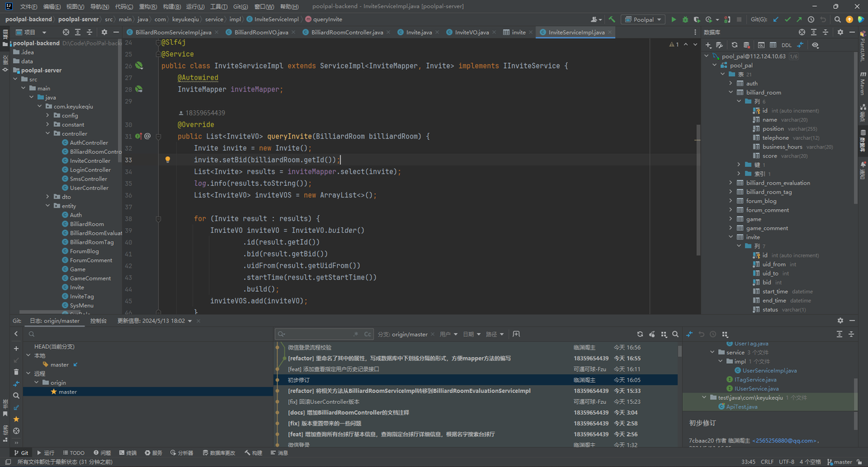This screenshot has height=467, width=868.
Task: Click the build hammer icon in toolbar
Action: [x=612, y=20]
